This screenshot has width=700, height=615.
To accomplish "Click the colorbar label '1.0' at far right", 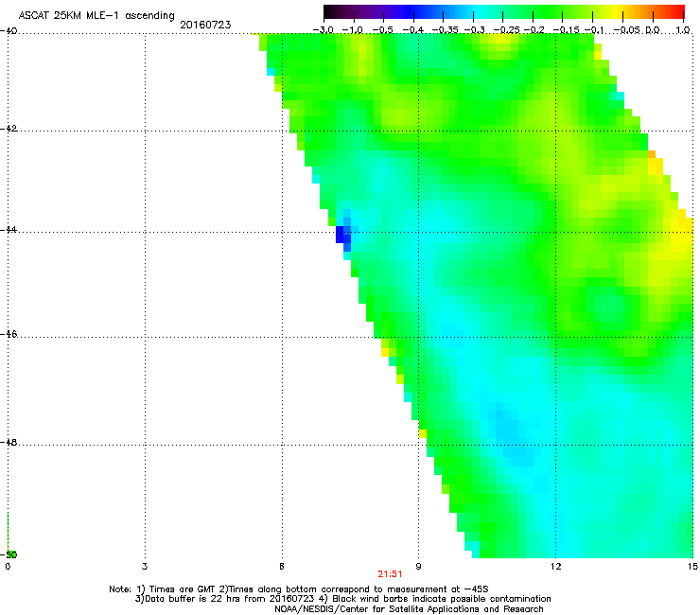I will tap(683, 30).
